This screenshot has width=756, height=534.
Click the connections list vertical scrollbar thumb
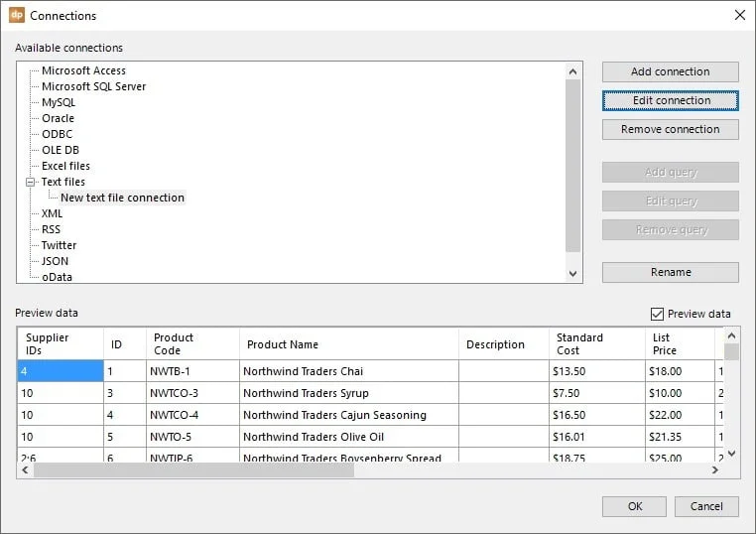tap(572, 166)
